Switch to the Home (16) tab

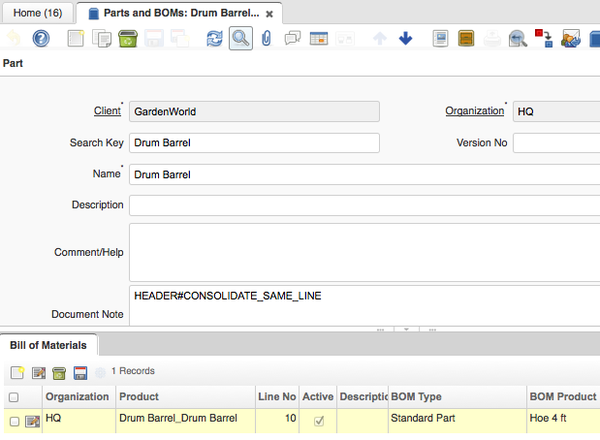[x=39, y=13]
